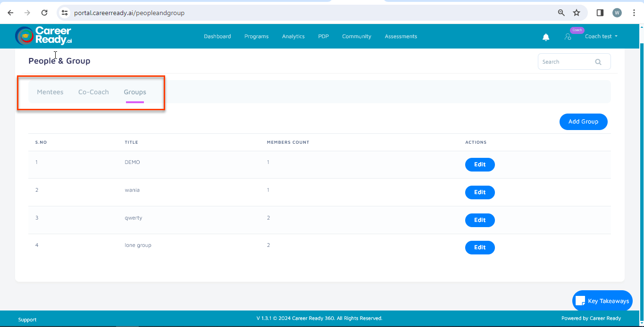Click the browser reload icon
Screen dimensions: 644x327
[x=44, y=13]
